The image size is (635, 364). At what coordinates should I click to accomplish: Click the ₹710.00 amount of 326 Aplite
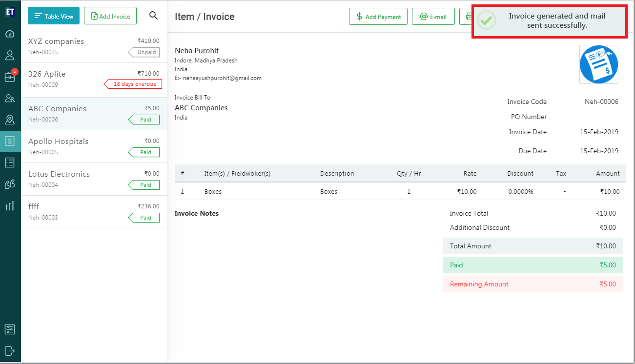point(148,74)
